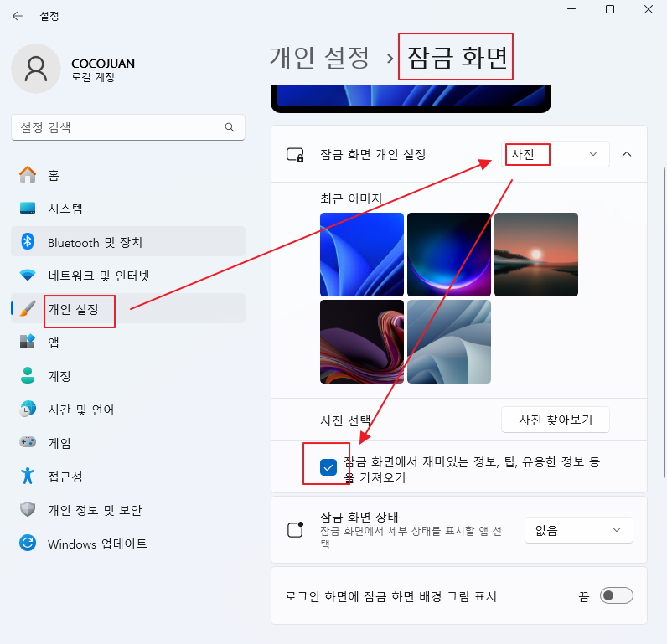The image size is (667, 644).
Task: Click the 잠금 화면 상태 heading text
Action: [359, 517]
